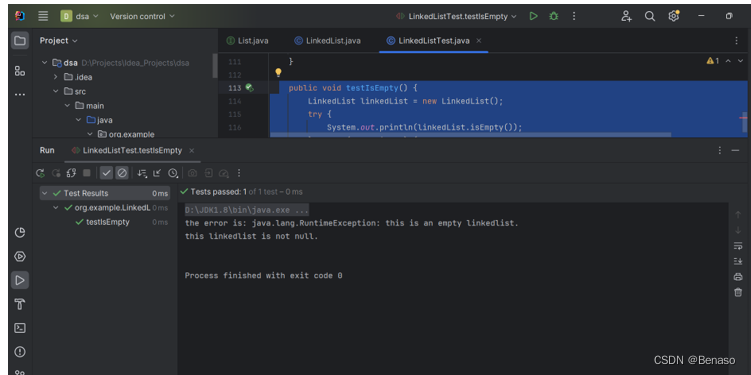751x375 pixels.
Task: Open the Project view dropdown header
Action: point(58,41)
